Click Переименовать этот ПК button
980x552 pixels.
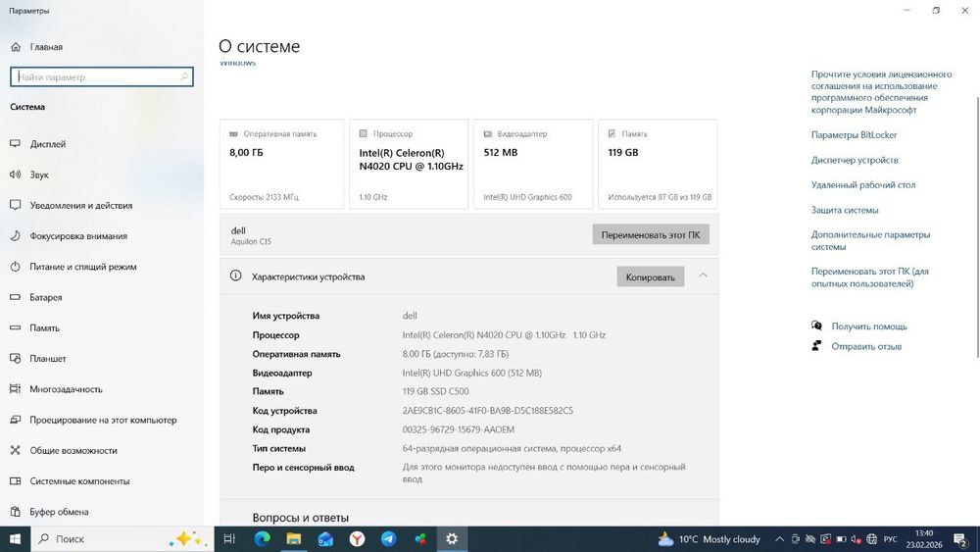coord(651,235)
